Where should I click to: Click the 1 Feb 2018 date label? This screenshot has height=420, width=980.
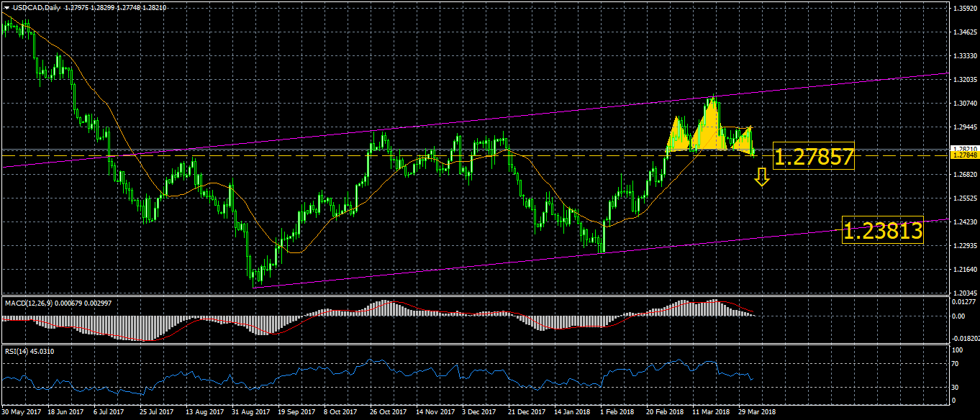tap(617, 413)
